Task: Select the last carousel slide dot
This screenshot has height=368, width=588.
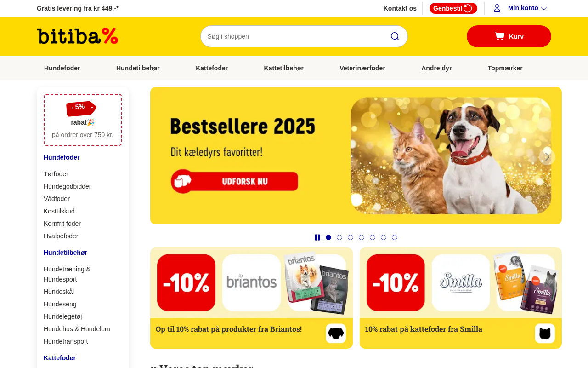Action: 395,237
